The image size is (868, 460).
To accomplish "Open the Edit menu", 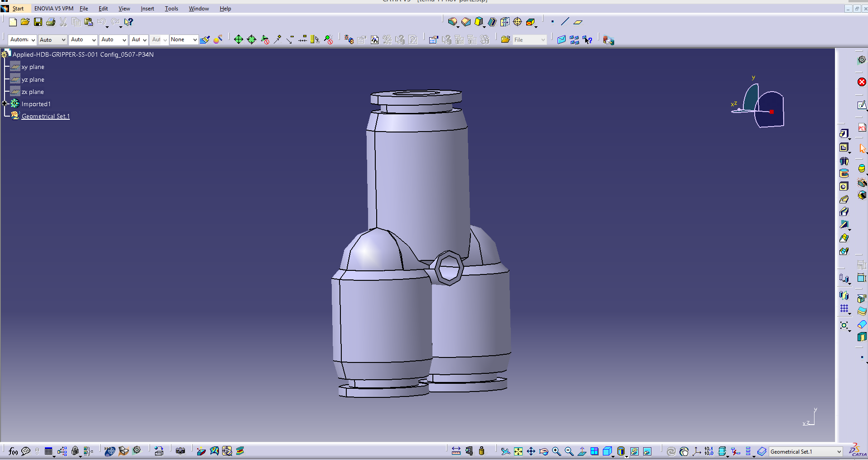I will click(103, 9).
